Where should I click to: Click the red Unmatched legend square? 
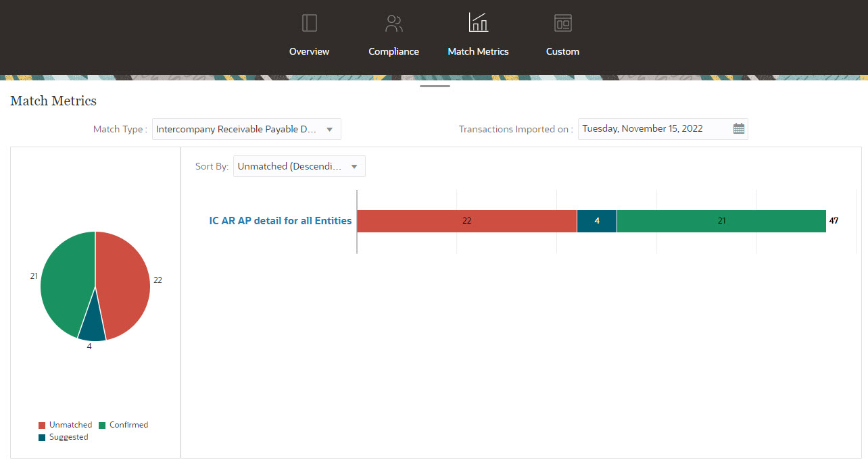click(42, 424)
